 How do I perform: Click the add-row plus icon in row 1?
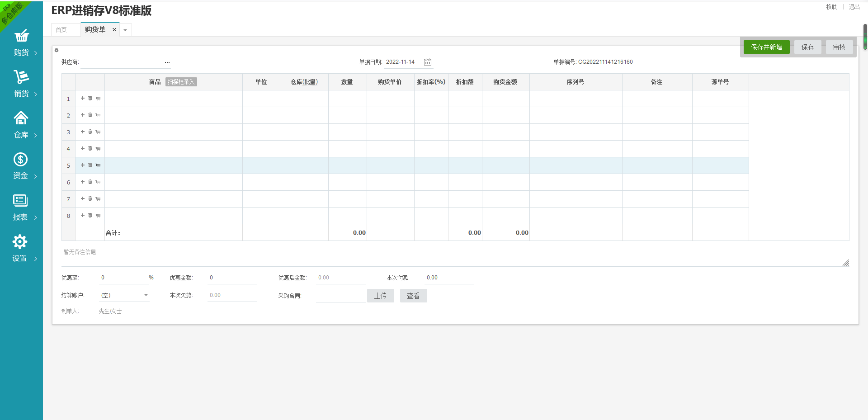pos(83,98)
